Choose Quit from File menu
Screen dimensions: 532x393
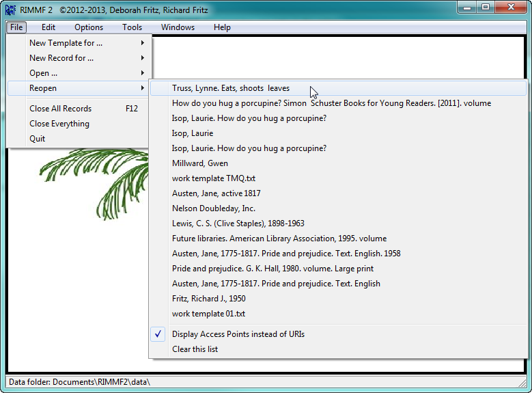[79, 139]
